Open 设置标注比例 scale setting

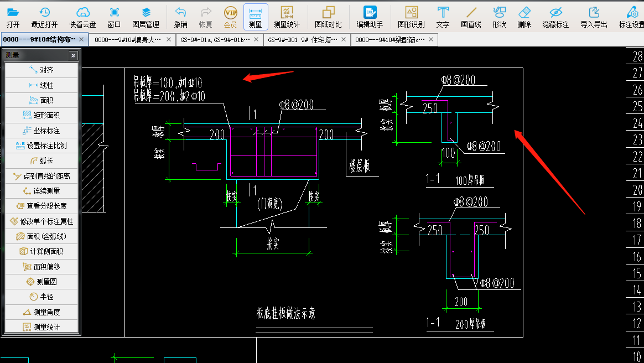(41, 146)
